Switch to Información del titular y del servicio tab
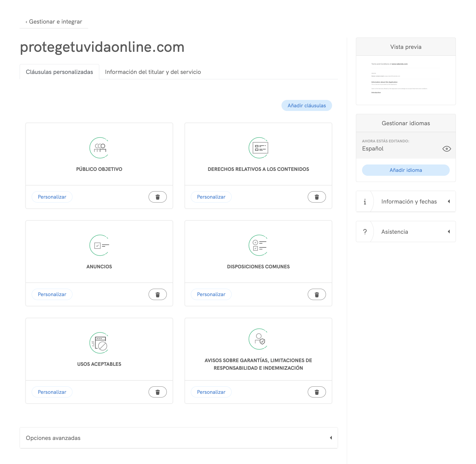Screen dimensions: 476x464 tap(153, 72)
